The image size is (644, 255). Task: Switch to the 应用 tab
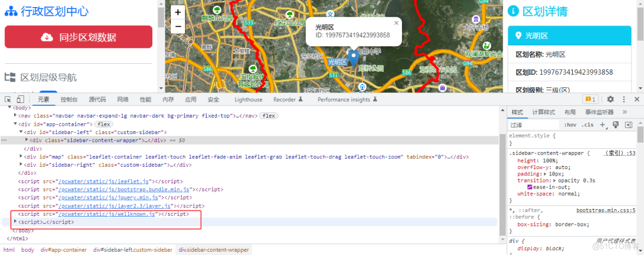(190, 100)
